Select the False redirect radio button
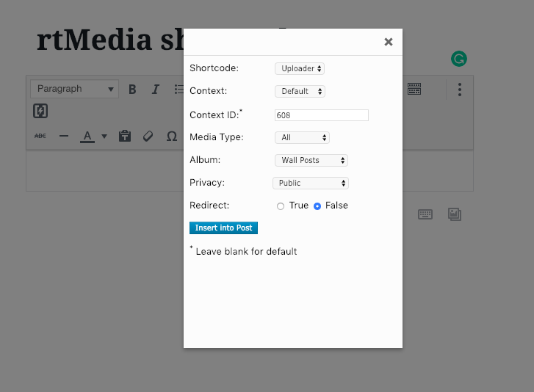 click(x=317, y=206)
